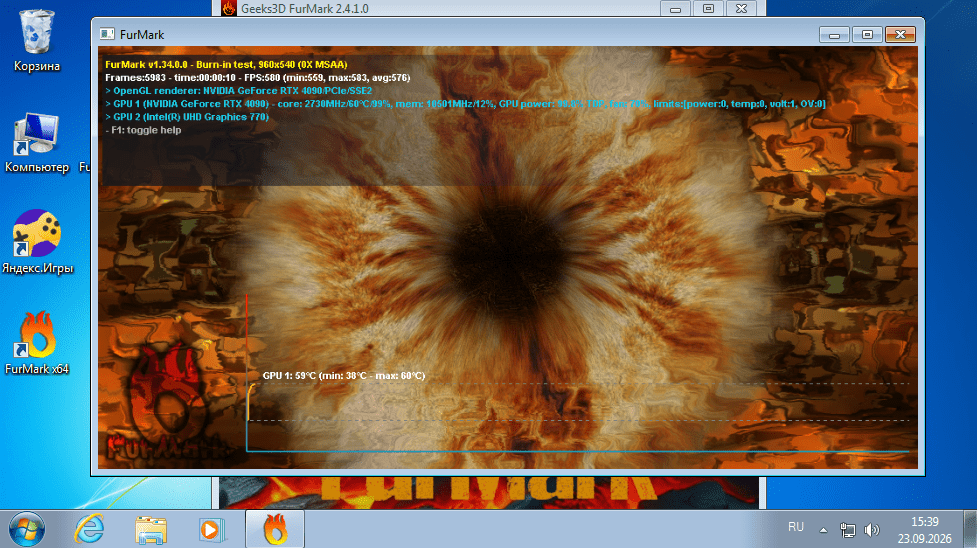Click the Geeks3D FurMark 2.4.1.0 flame icon
Image resolution: width=977 pixels, height=548 pixels.
tap(229, 8)
